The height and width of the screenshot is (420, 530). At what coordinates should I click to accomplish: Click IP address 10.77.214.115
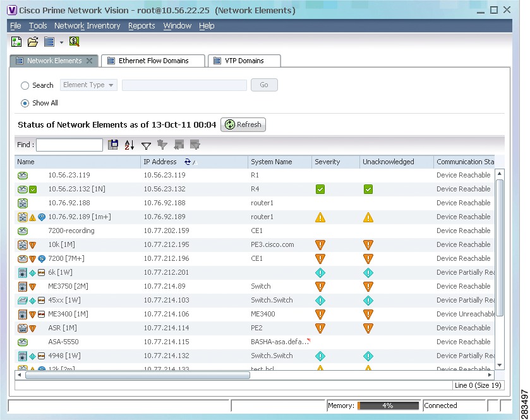(x=166, y=342)
